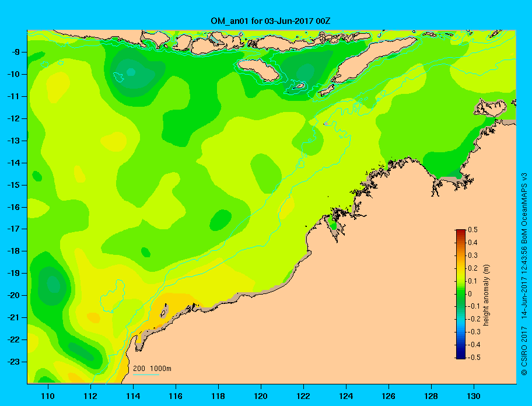Click the cyan contour legend line sample
Viewport: 532px width, 406px height.
pos(146,374)
